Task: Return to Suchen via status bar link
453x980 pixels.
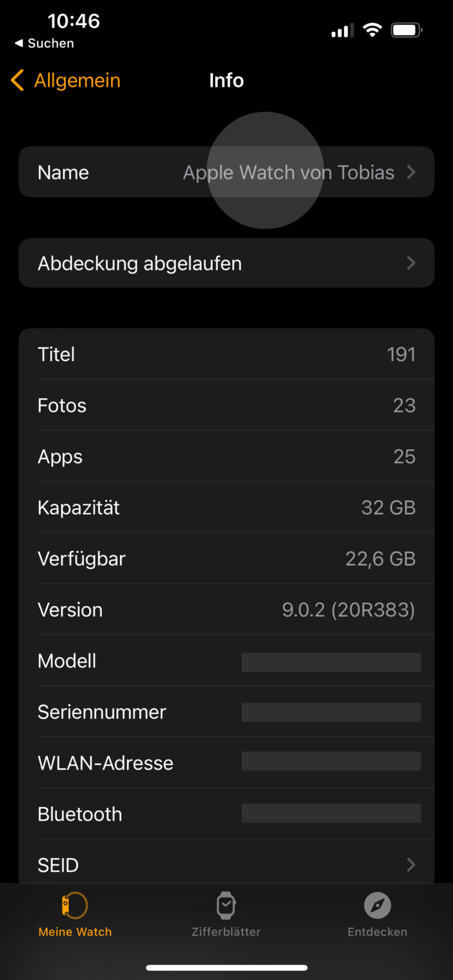Action: (50, 44)
